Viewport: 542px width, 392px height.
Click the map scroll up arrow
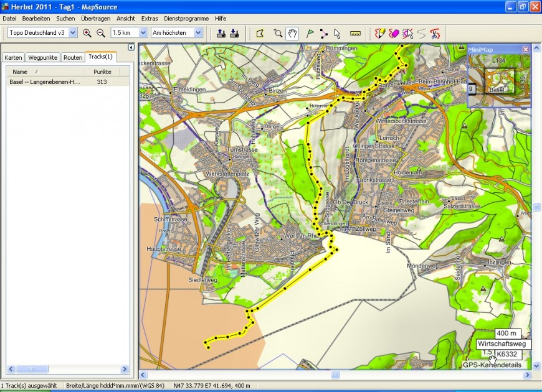point(536,48)
